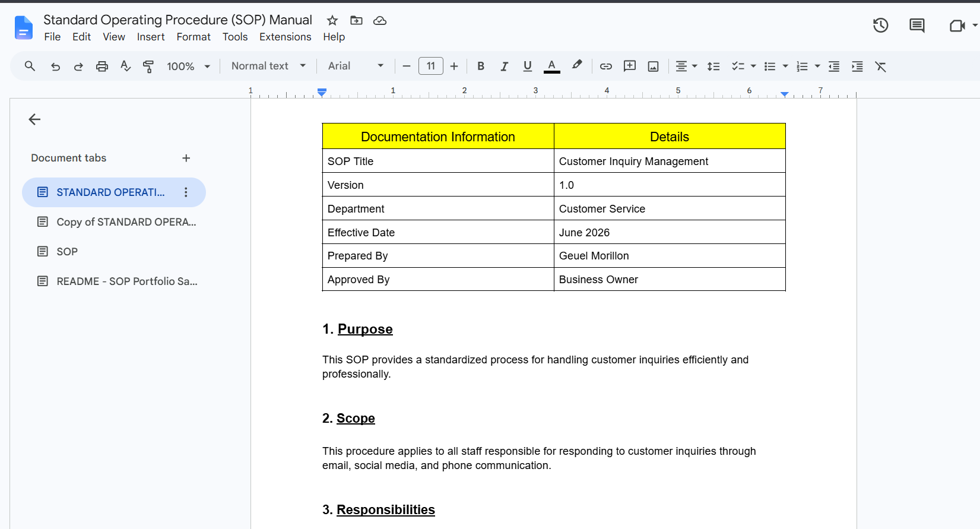This screenshot has width=980, height=529.
Task: Open the zoom level dropdown
Action: click(189, 66)
